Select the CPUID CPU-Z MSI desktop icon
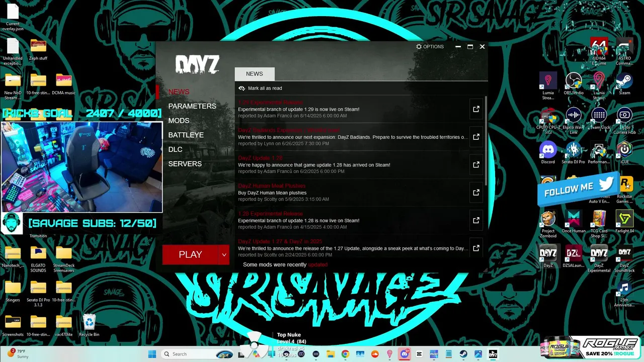This screenshot has width=644, height=362. coord(548,121)
